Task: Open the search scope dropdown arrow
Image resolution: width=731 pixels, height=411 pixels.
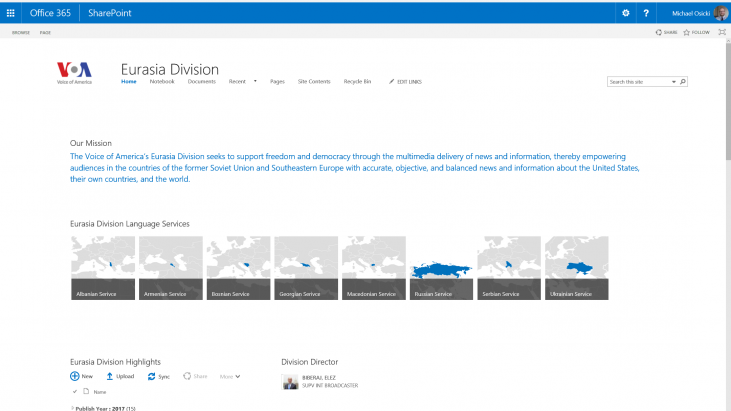Action: (674, 82)
